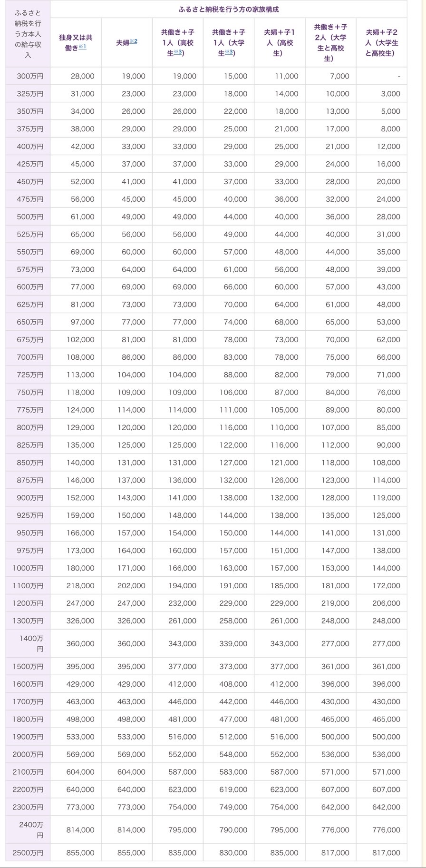Viewport: 426px width, 868px height.
Task: Click the ふるさと納税を行う方本人の給与収入 header cell
Action: 28,34
